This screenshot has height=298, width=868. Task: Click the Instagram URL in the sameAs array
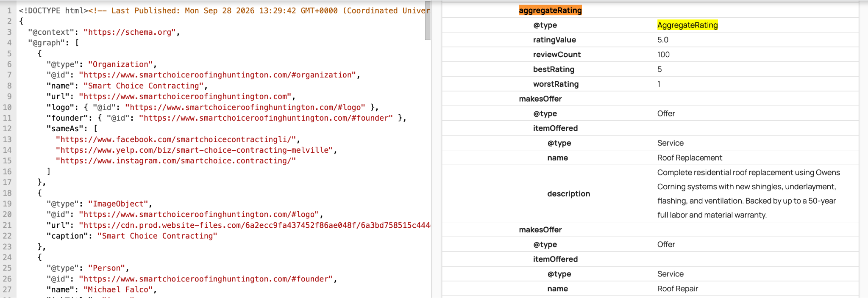click(x=176, y=161)
